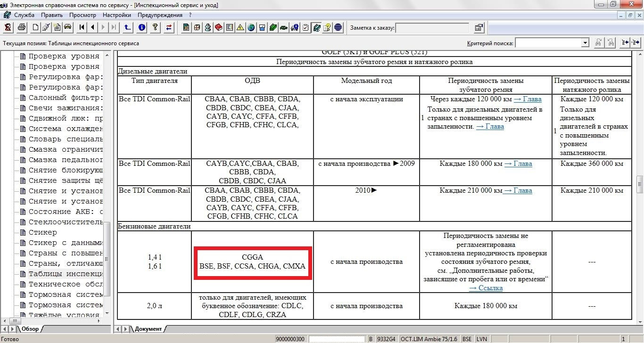Click the lined list document icon
Image resolution: width=644 pixels, height=343 pixels.
pyautogui.click(x=229, y=27)
